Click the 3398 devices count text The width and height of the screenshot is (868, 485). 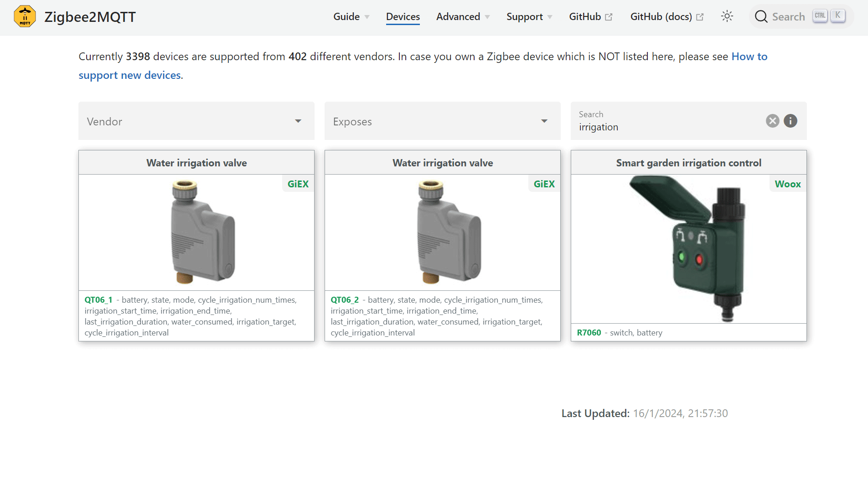(138, 57)
